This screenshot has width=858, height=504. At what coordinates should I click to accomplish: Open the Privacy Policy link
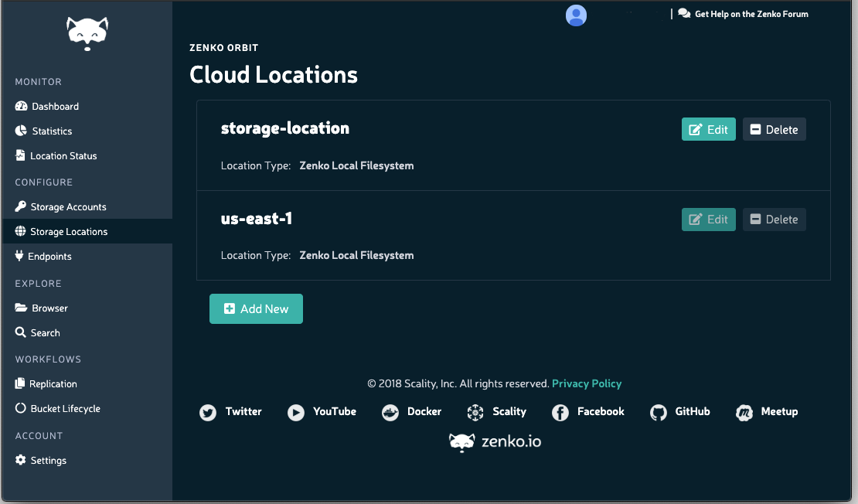click(x=587, y=383)
